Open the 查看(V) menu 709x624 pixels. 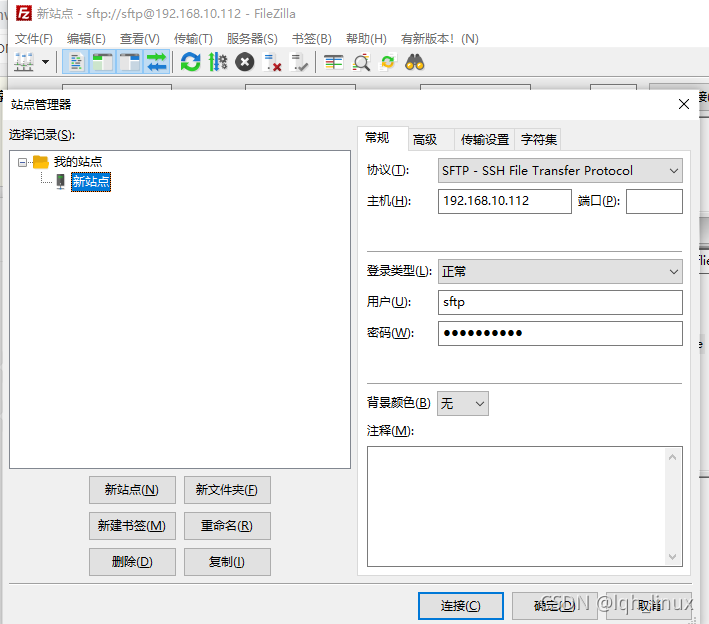pos(139,39)
